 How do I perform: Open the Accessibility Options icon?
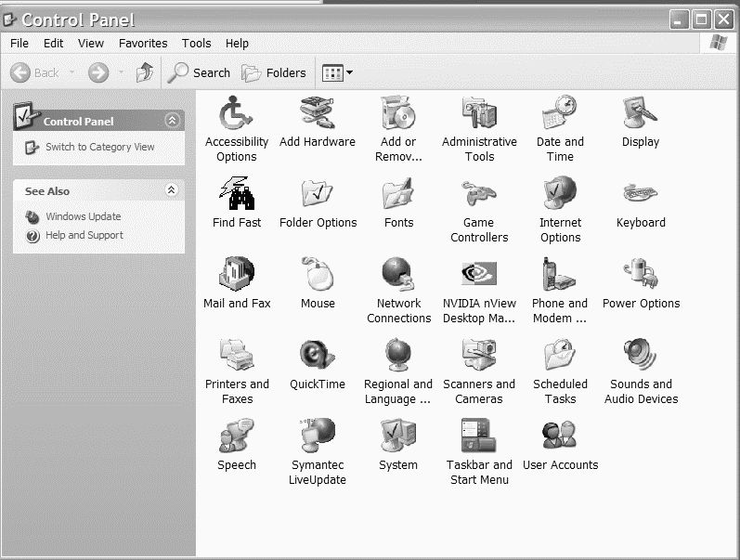[236, 115]
